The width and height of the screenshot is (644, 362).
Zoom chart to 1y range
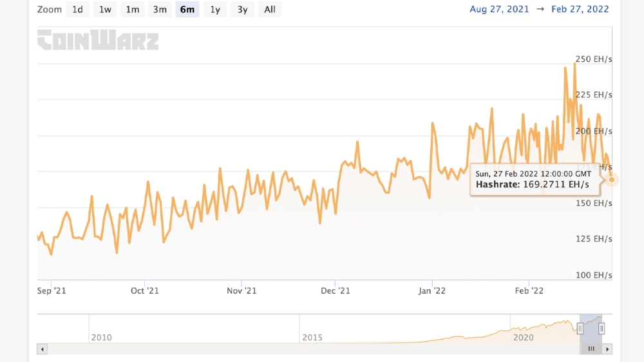[215, 9]
